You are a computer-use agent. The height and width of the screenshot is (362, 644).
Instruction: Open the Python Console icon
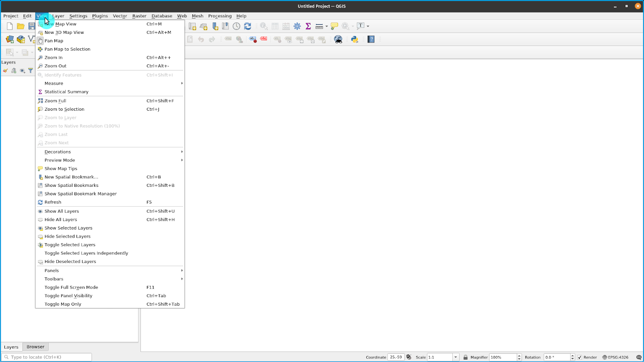(x=355, y=39)
